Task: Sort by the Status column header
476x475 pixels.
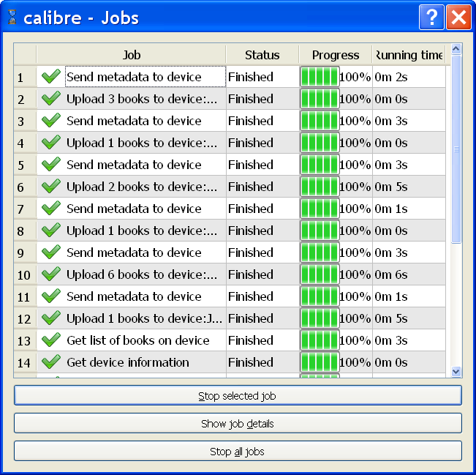Action: pyautogui.click(x=262, y=55)
